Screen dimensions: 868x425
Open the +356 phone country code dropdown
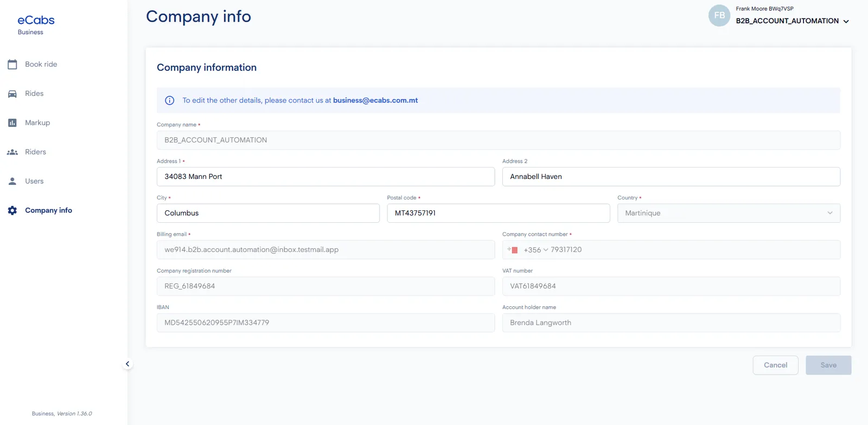[x=536, y=250]
